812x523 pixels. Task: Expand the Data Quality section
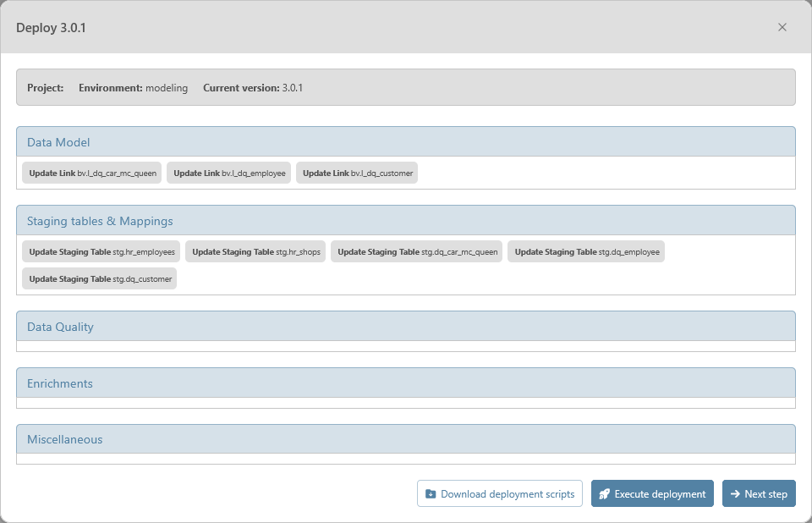click(405, 327)
